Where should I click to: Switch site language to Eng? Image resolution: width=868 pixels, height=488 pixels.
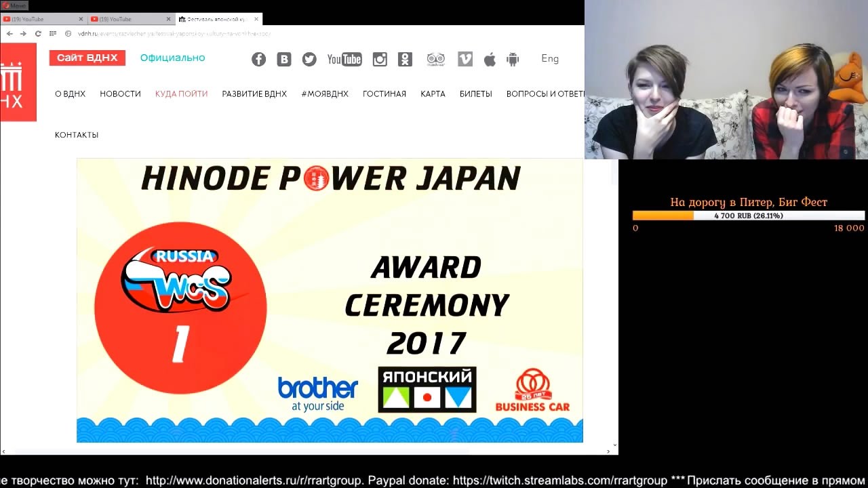(x=550, y=59)
